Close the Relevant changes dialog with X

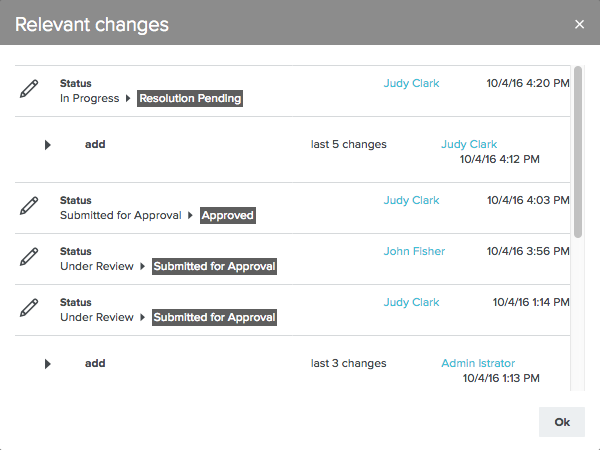[x=579, y=24]
